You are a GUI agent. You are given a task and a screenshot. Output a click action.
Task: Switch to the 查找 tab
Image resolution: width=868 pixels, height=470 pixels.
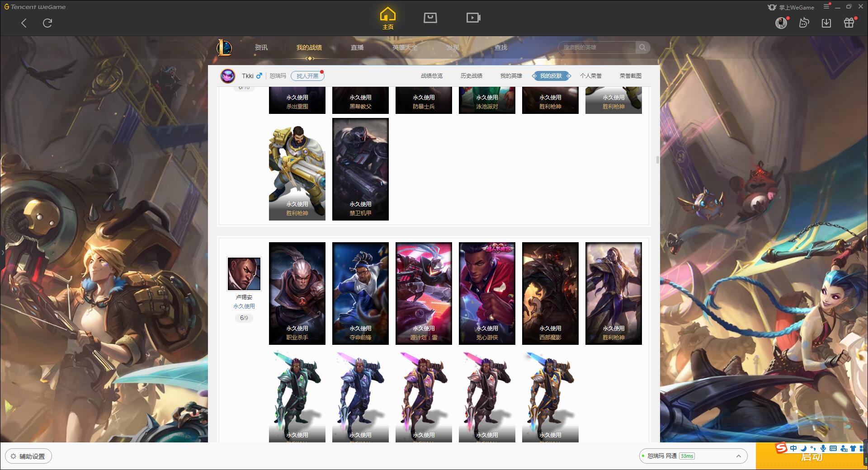pos(501,47)
